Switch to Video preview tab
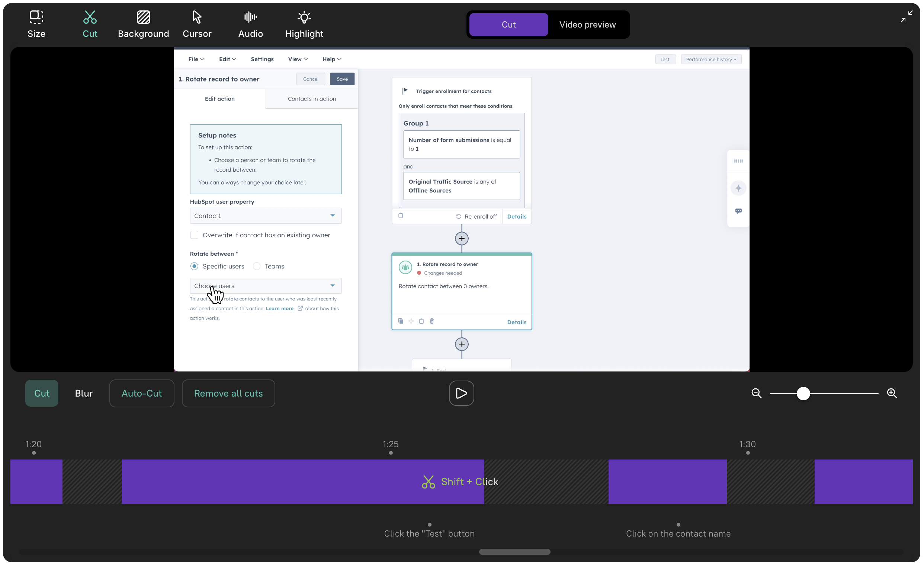Viewport: 924px width, 566px height. (x=587, y=25)
